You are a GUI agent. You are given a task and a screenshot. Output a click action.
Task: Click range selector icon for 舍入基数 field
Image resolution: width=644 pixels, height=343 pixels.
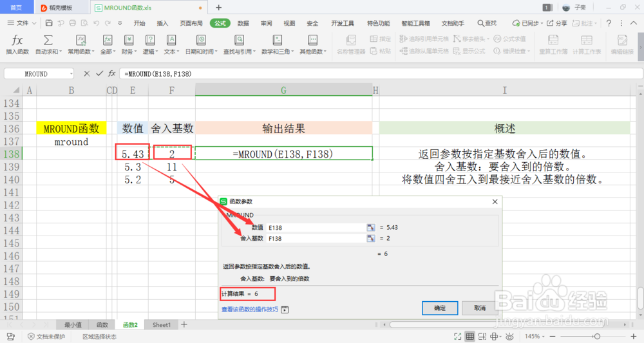pyautogui.click(x=371, y=238)
